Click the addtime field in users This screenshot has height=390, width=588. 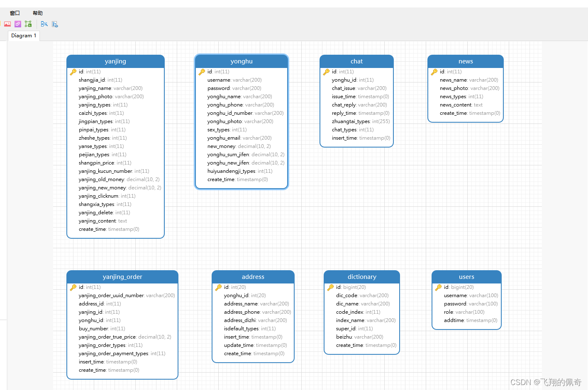point(471,320)
